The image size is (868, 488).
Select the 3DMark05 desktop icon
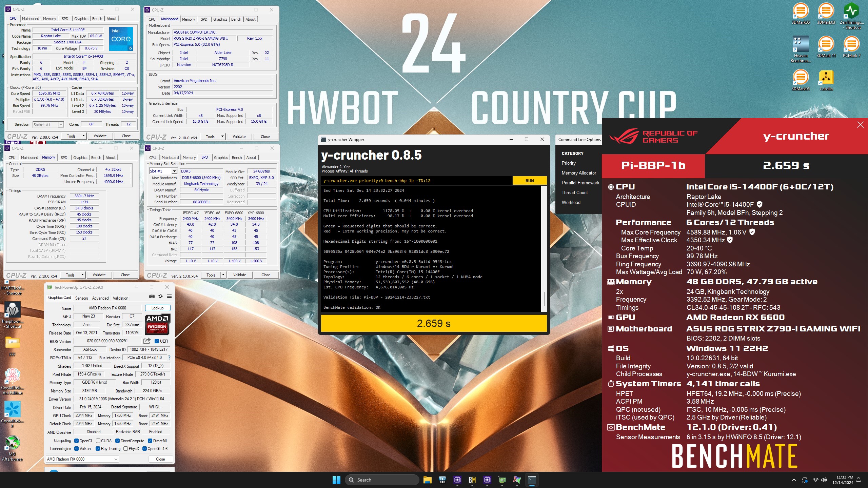801,80
